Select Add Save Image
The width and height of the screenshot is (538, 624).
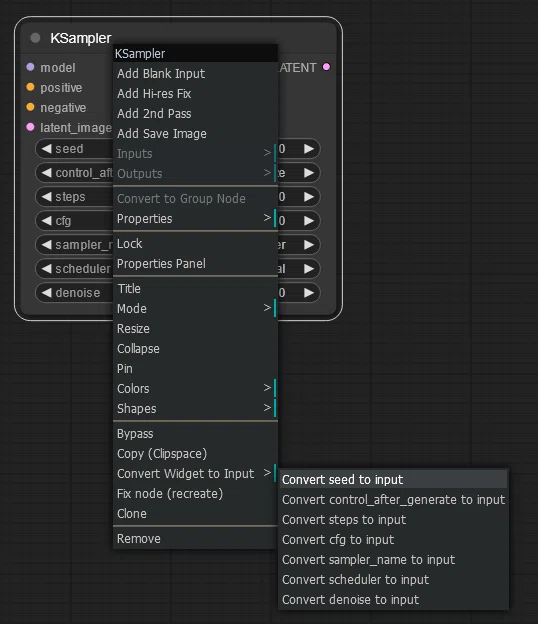pyautogui.click(x=195, y=134)
